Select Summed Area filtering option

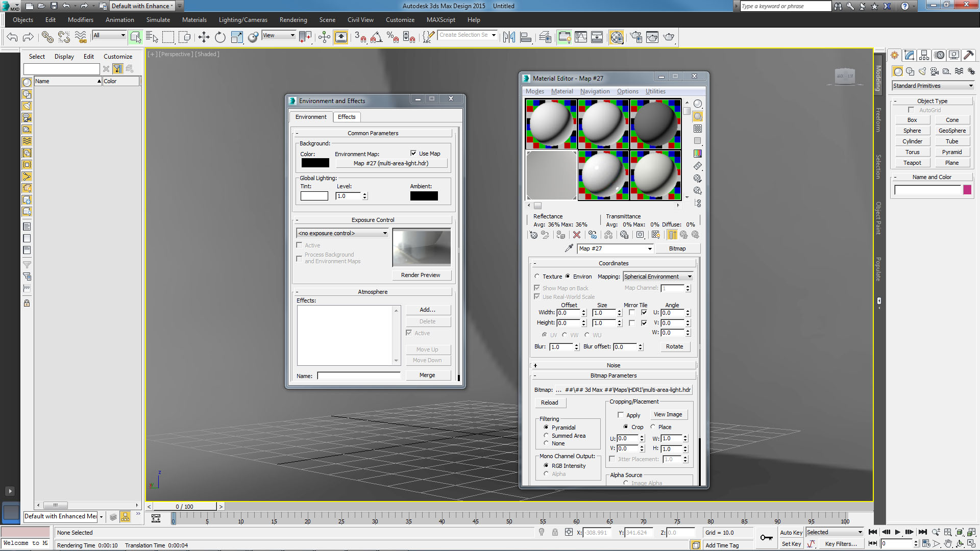546,435
